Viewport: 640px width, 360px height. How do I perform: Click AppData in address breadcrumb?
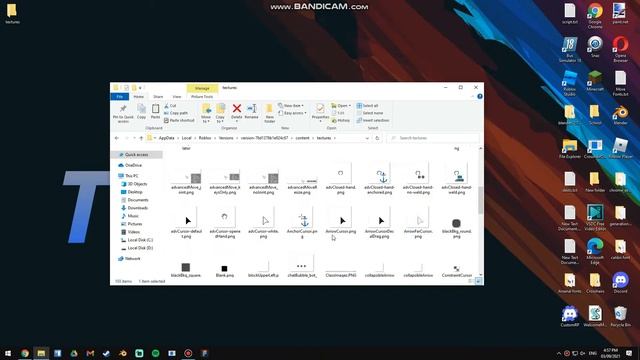(166, 138)
